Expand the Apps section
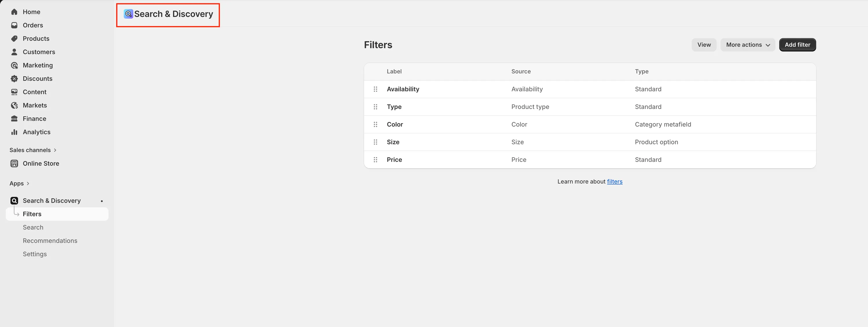The image size is (868, 327). click(x=20, y=183)
